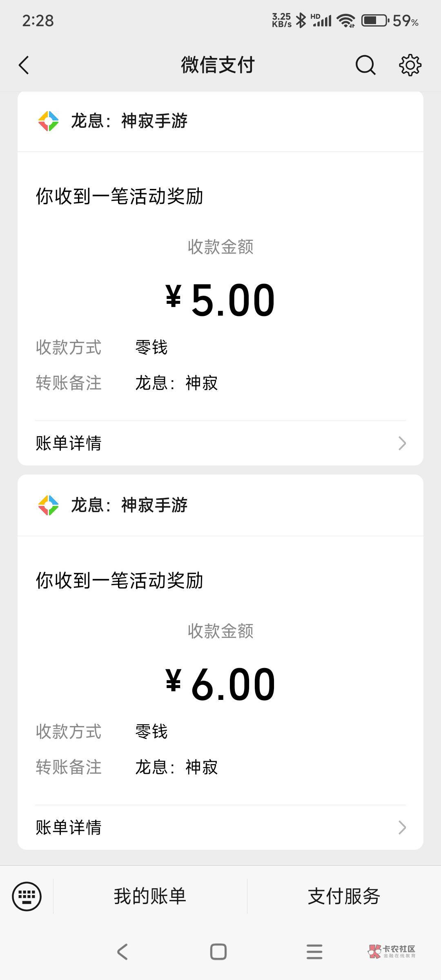Viewport: 441px width, 980px height.
Task: Expand 账单详情 chevron for ¥5.00 reward
Action: [x=402, y=443]
